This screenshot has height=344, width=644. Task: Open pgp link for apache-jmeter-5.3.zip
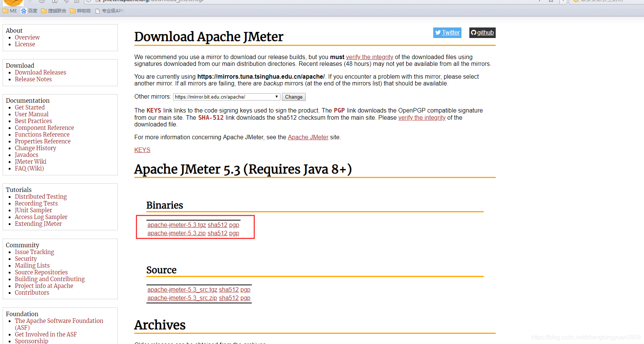234,233
